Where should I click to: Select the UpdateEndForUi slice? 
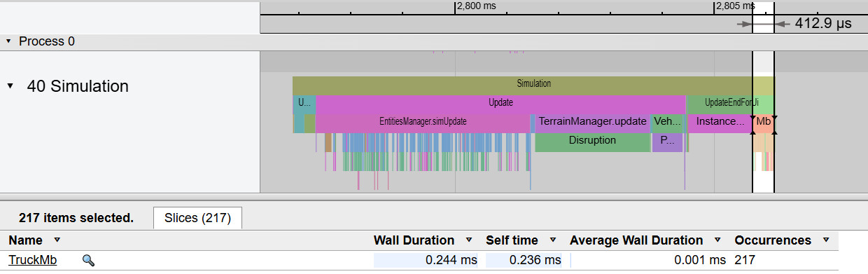tap(731, 104)
